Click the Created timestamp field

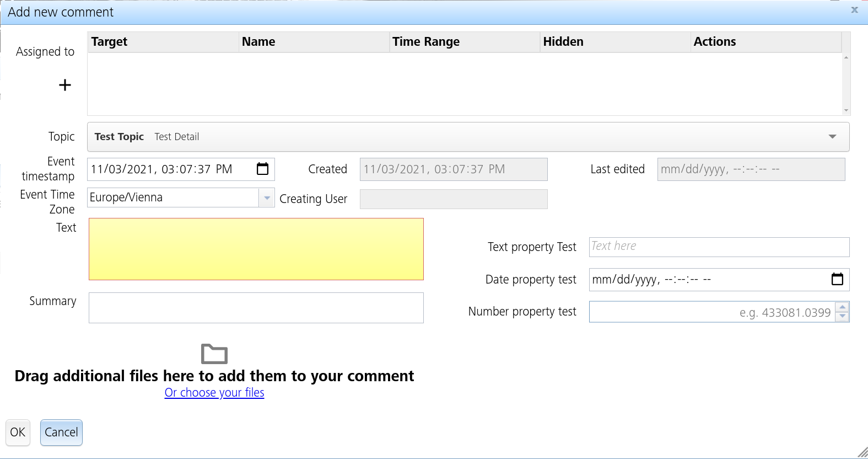(454, 169)
